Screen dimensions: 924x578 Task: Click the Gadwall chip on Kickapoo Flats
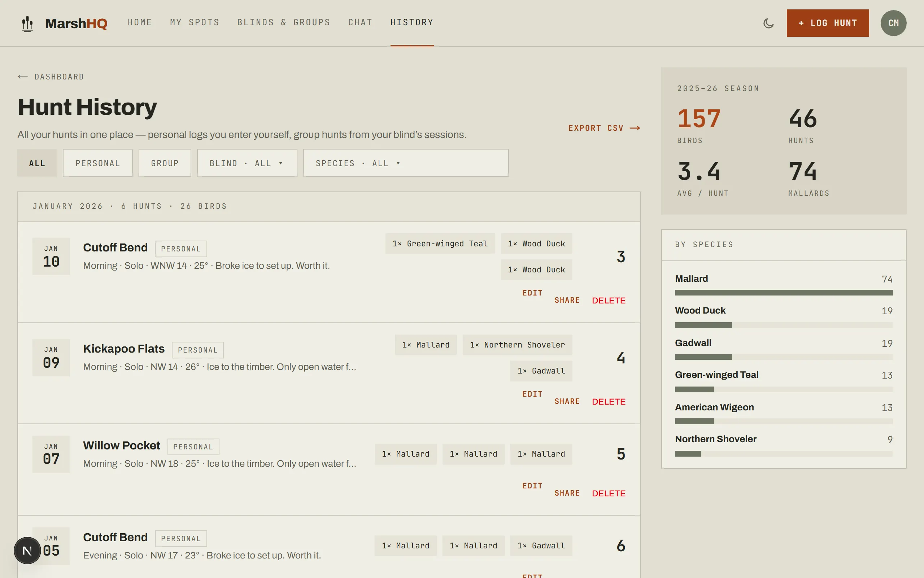(x=541, y=370)
